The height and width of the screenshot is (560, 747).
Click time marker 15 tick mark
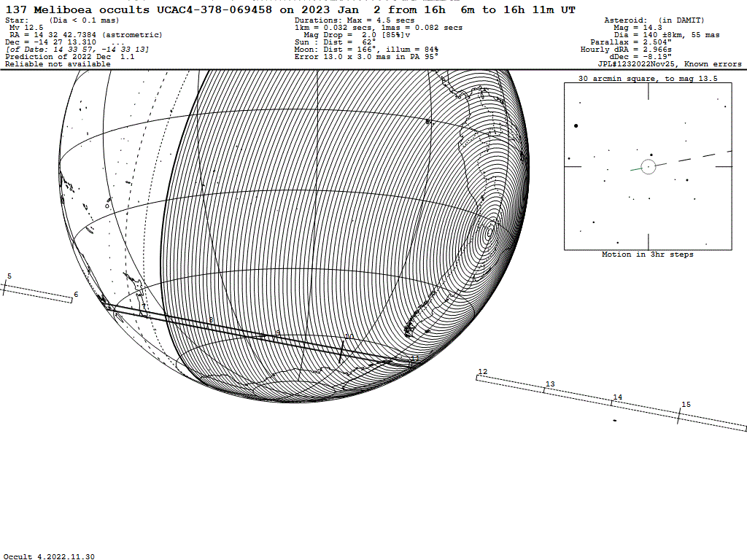click(x=680, y=415)
